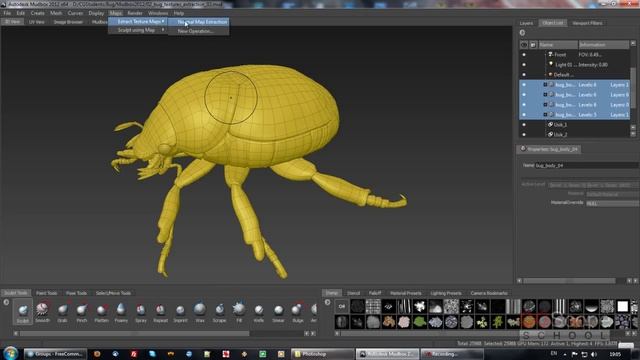Switch to the Stencil tab
Viewport: 640px width, 360px height.
[353, 293]
